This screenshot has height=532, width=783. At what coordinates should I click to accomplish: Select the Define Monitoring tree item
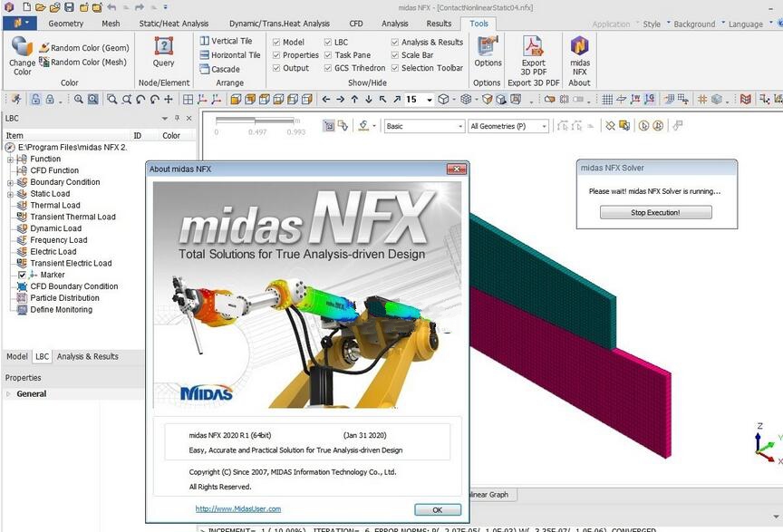(61, 309)
